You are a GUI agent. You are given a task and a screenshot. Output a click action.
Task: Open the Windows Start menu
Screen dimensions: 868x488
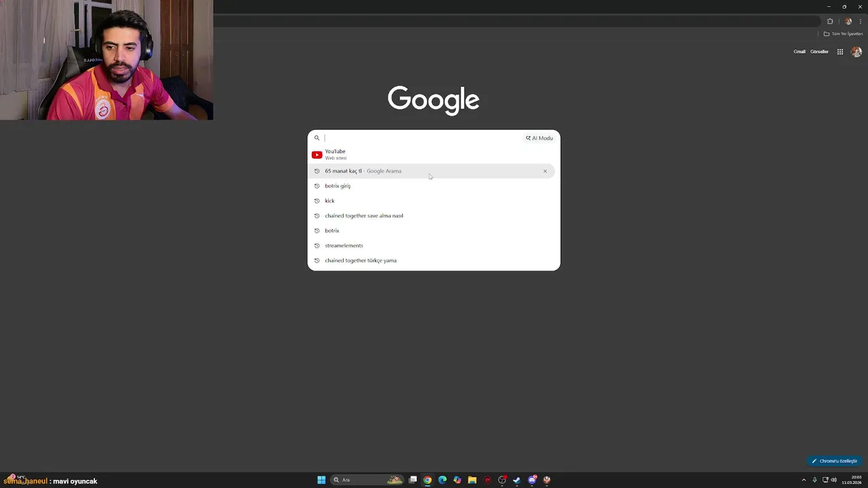tap(321, 480)
